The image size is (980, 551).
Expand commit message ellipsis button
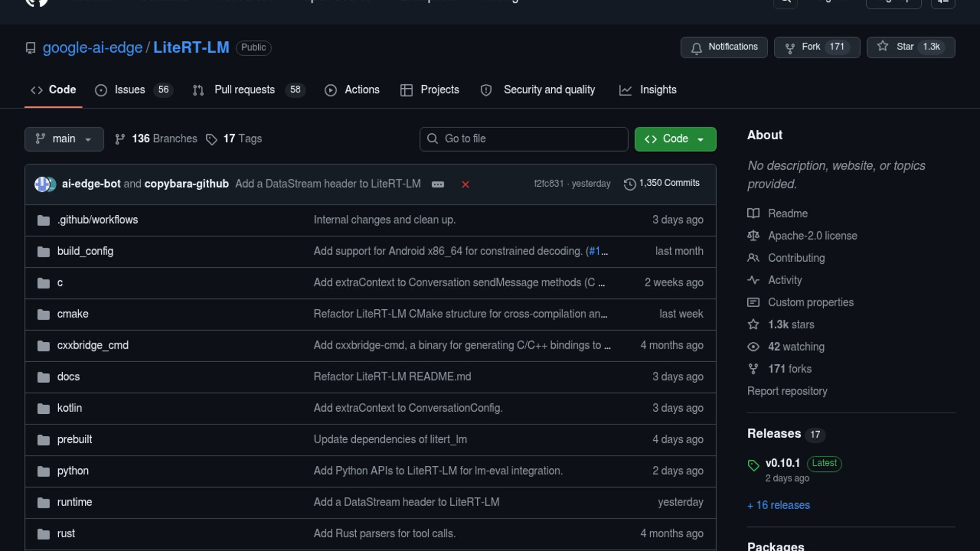click(x=438, y=184)
